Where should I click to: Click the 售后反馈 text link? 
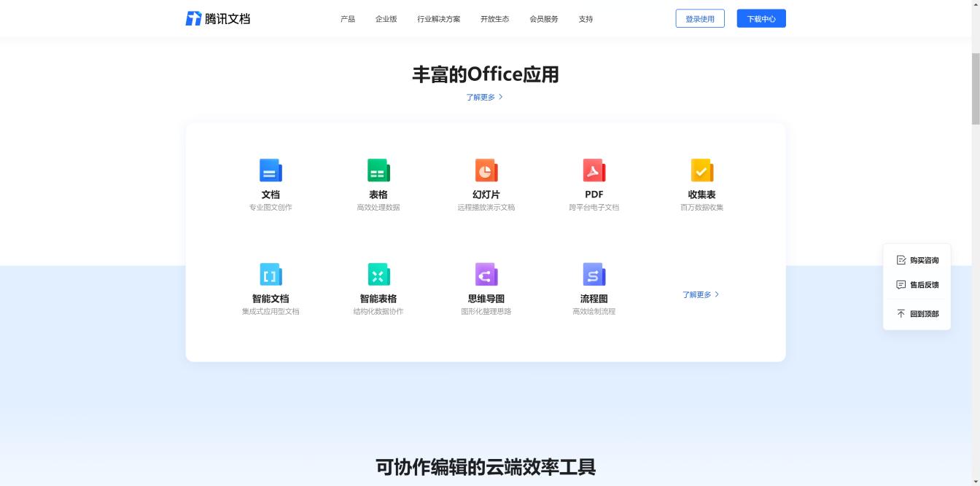pos(925,285)
